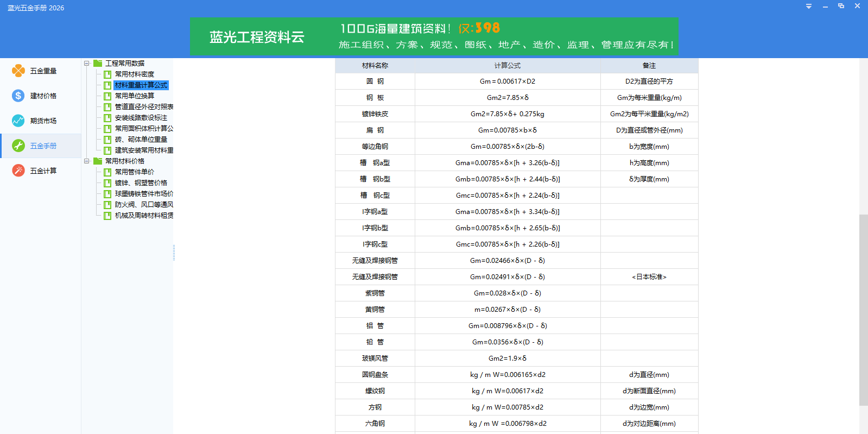
Task: Collapse the 常用材料价格 tree node
Action: pyautogui.click(x=87, y=161)
